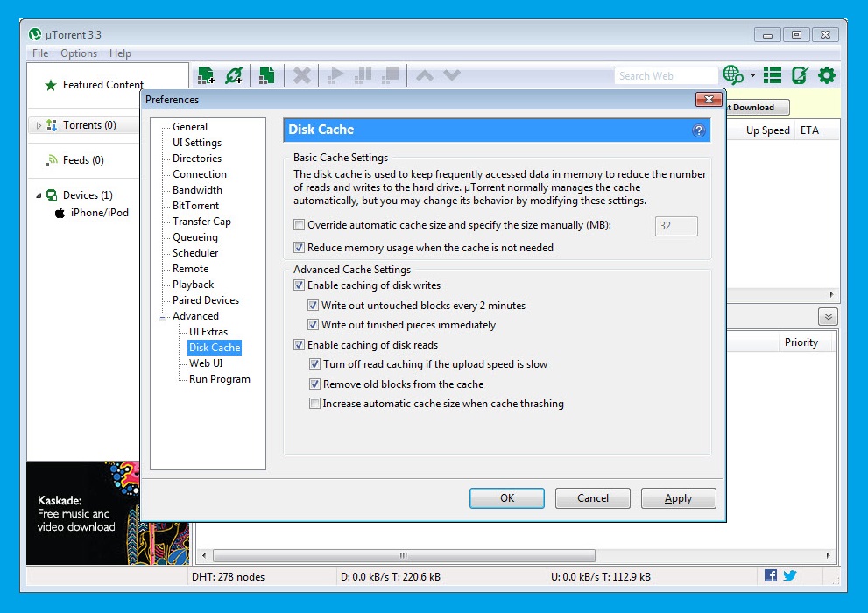Click the OK button
Image resolution: width=868 pixels, height=613 pixels.
pyautogui.click(x=507, y=498)
